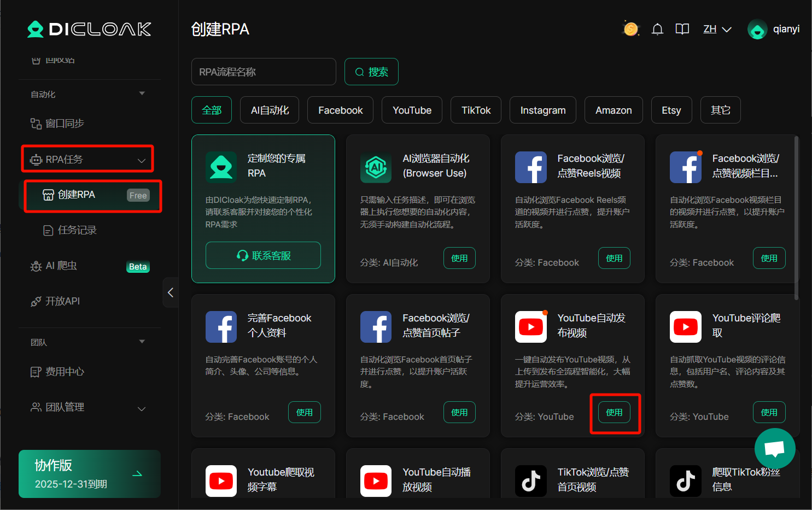The width and height of the screenshot is (812, 510).
Task: Open 窗口同步 in the sidebar
Action: [65, 124]
